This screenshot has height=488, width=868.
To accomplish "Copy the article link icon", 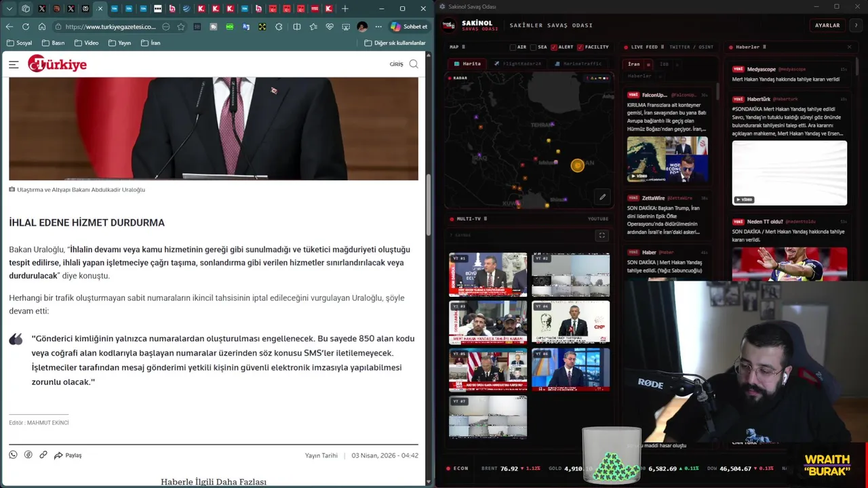I will [43, 455].
